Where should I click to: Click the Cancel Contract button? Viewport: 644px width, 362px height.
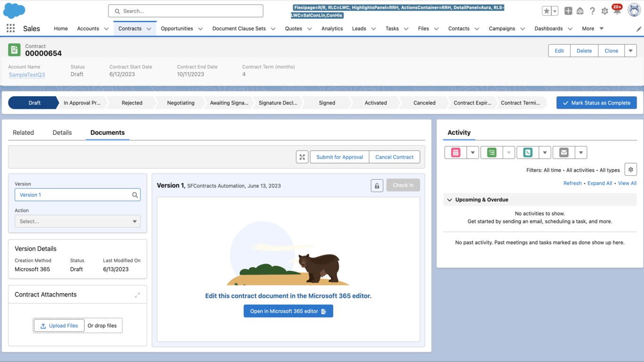[394, 157]
